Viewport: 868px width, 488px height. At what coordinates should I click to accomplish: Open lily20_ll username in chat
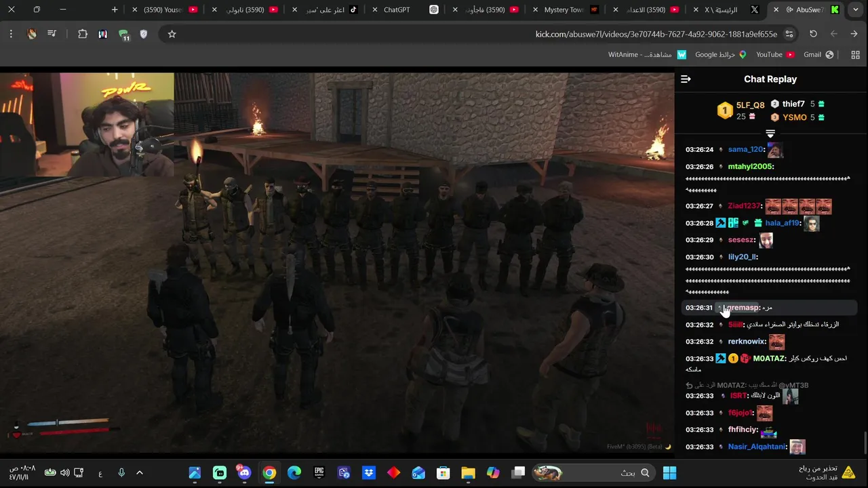click(743, 257)
